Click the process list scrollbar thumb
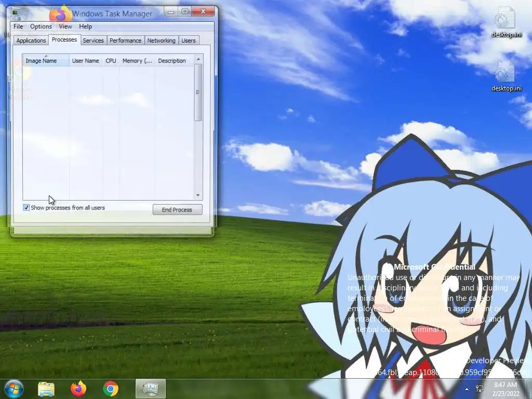 198,92
